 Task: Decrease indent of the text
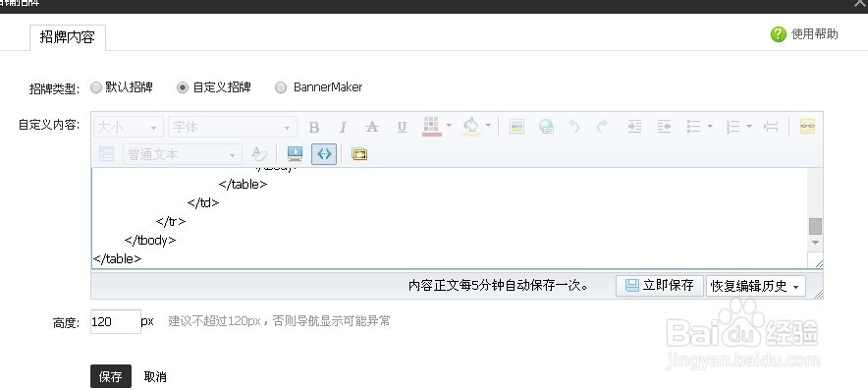pyautogui.click(x=664, y=127)
